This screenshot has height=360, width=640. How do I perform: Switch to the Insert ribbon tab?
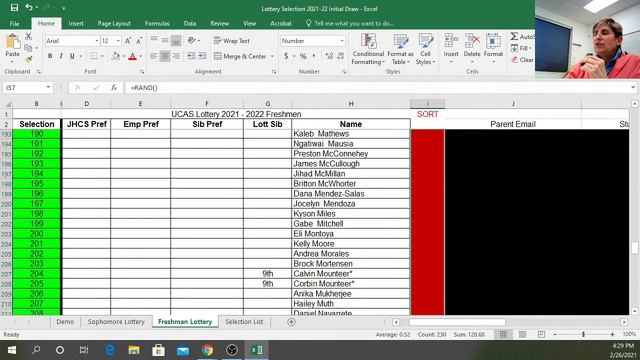(x=76, y=23)
